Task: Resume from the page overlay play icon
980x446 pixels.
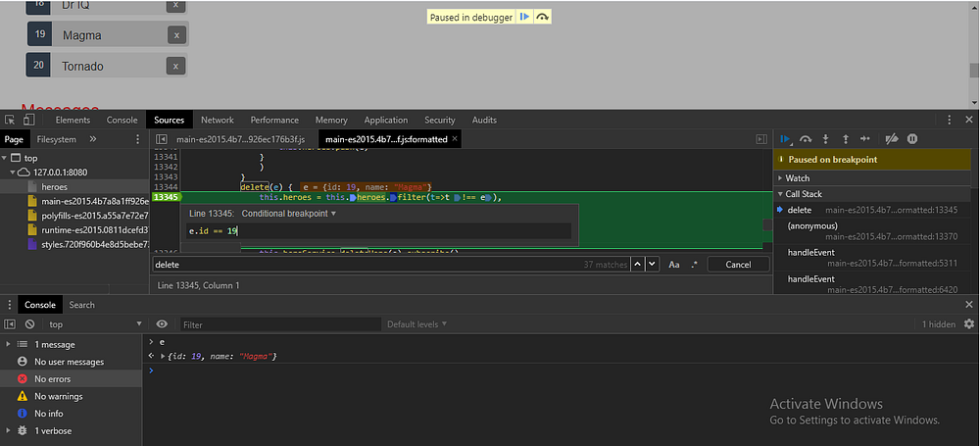Action: pos(524,18)
